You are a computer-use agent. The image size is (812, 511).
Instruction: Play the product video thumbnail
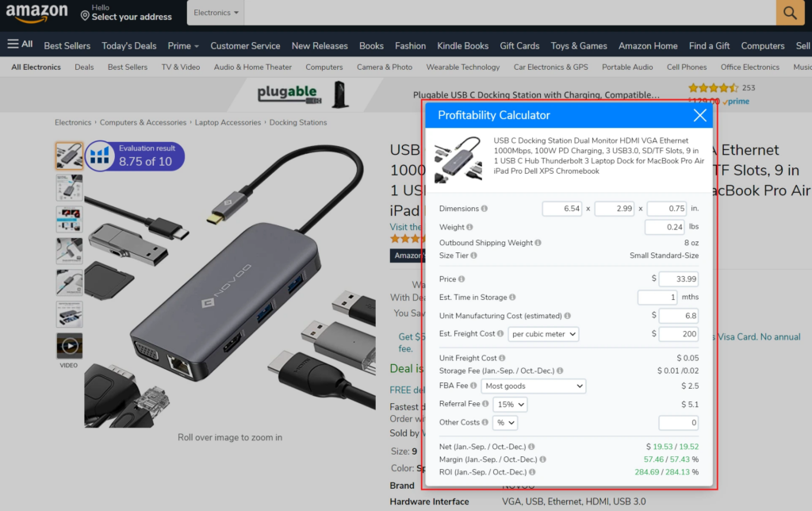(70, 346)
